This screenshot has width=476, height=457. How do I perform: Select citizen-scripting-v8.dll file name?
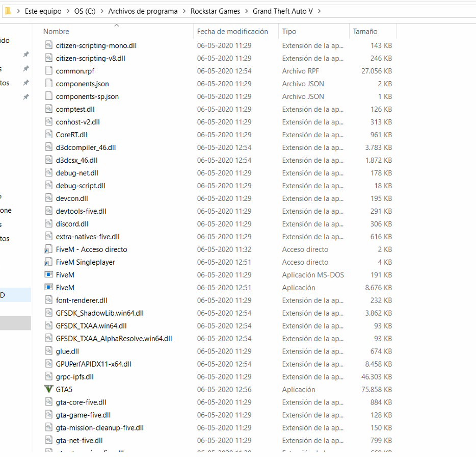[91, 58]
